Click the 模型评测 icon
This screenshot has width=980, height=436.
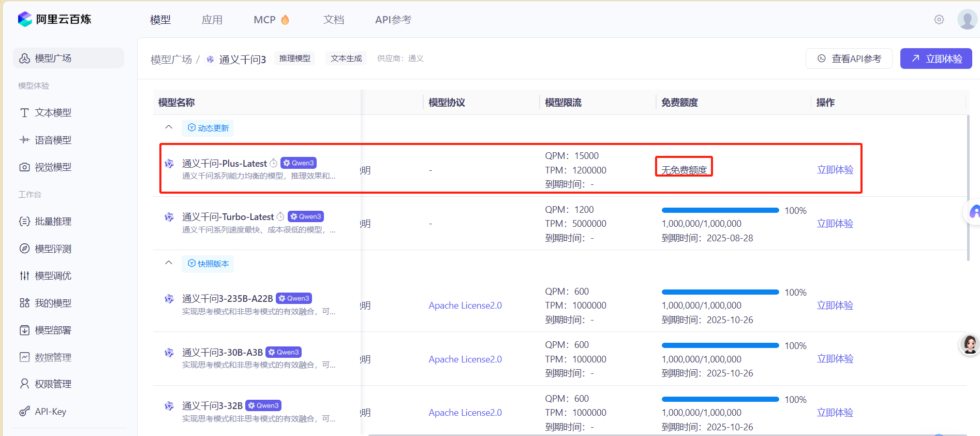[x=24, y=249]
